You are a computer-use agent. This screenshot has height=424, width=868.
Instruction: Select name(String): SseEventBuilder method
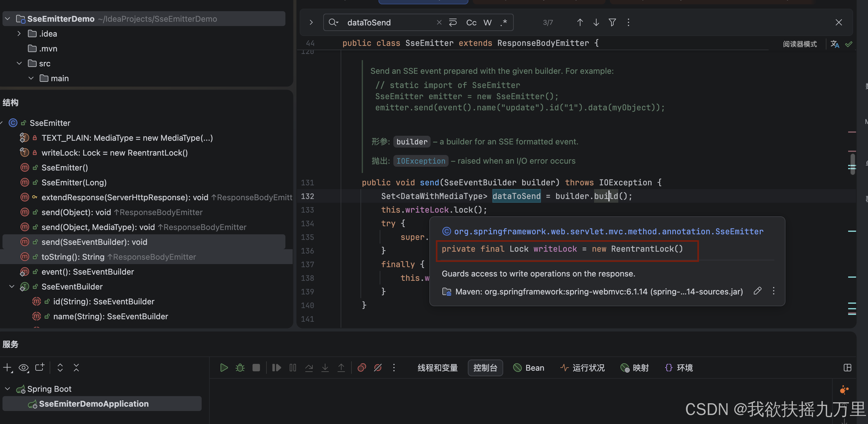tap(110, 316)
